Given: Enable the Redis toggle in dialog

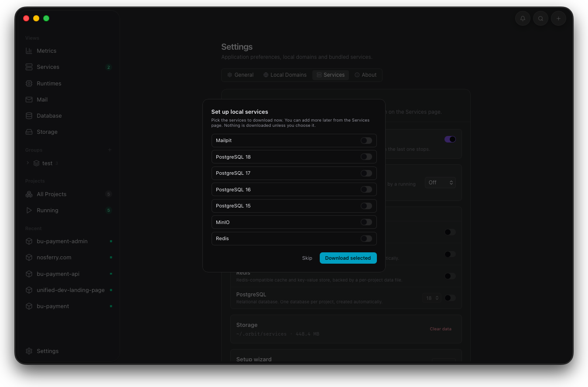Looking at the screenshot, I should (366, 238).
